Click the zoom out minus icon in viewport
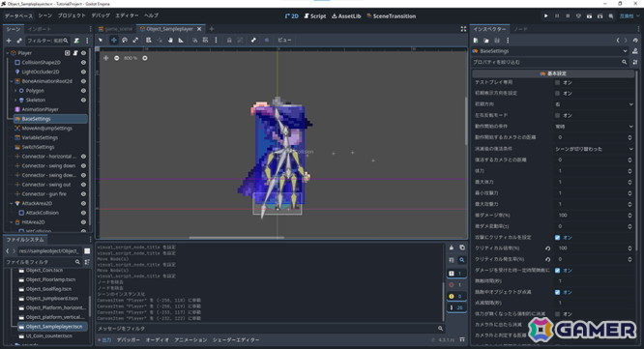The width and height of the screenshot is (644, 349). [x=117, y=58]
